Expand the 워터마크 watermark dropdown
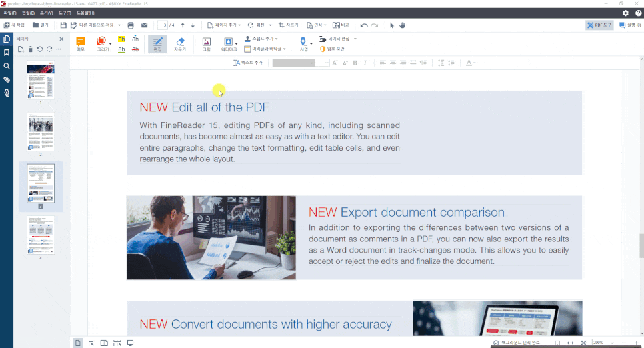The image size is (644, 348). [236, 43]
